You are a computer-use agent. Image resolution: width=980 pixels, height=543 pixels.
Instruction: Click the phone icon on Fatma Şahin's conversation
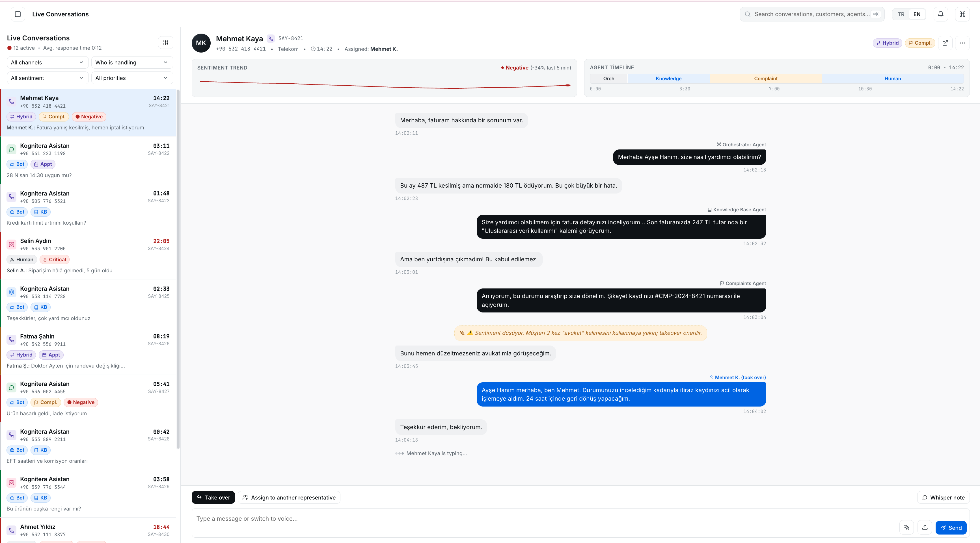click(11, 340)
